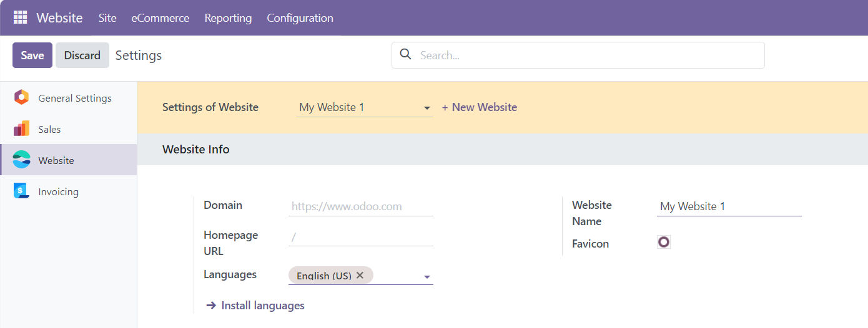
Task: Open the Reporting menu
Action: tap(228, 18)
